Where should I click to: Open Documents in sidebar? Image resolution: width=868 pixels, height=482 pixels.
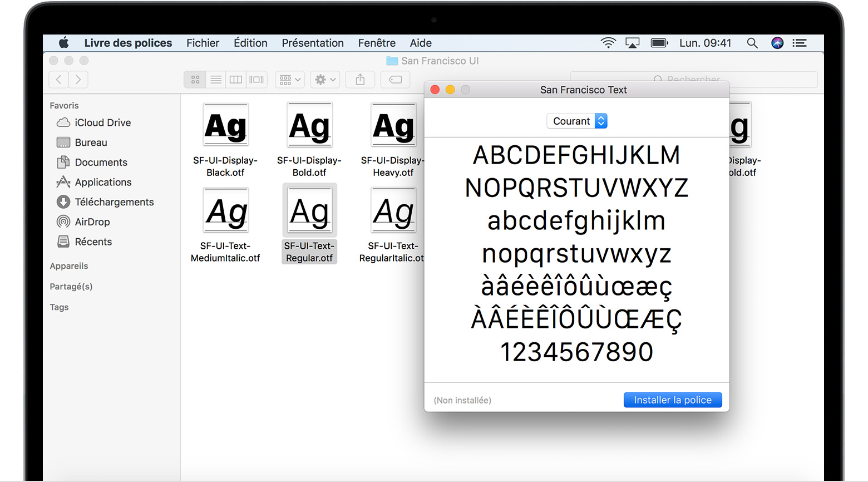point(92,163)
